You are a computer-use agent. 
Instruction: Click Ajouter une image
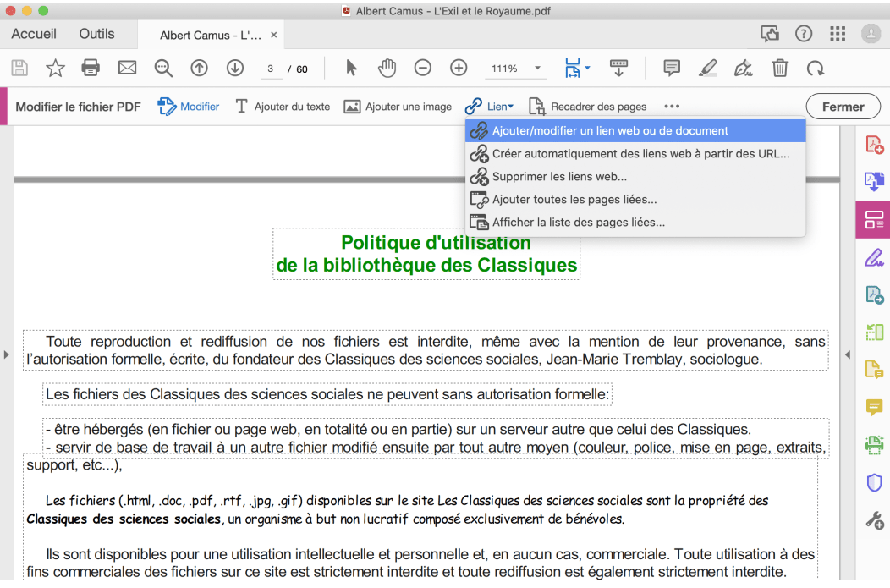point(398,106)
